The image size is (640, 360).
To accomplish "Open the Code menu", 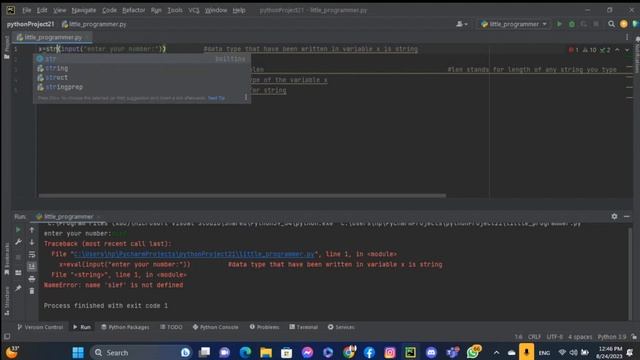I will pos(109,10).
